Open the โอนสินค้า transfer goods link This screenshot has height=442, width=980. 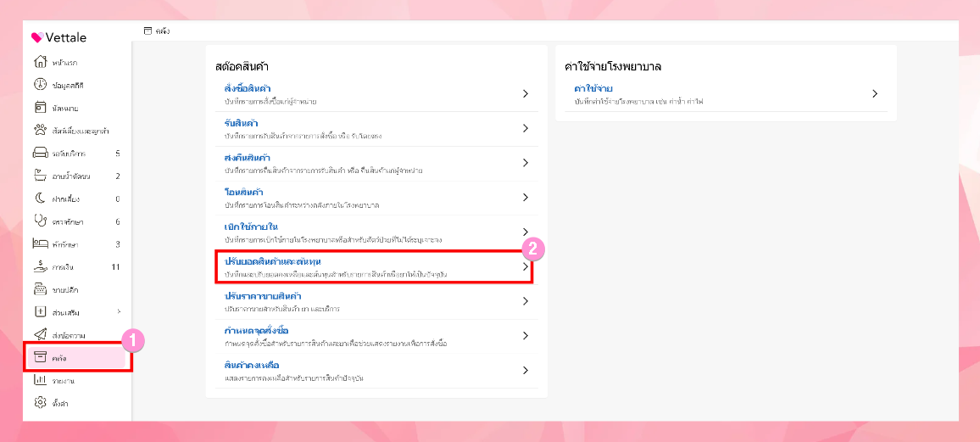pos(244,192)
